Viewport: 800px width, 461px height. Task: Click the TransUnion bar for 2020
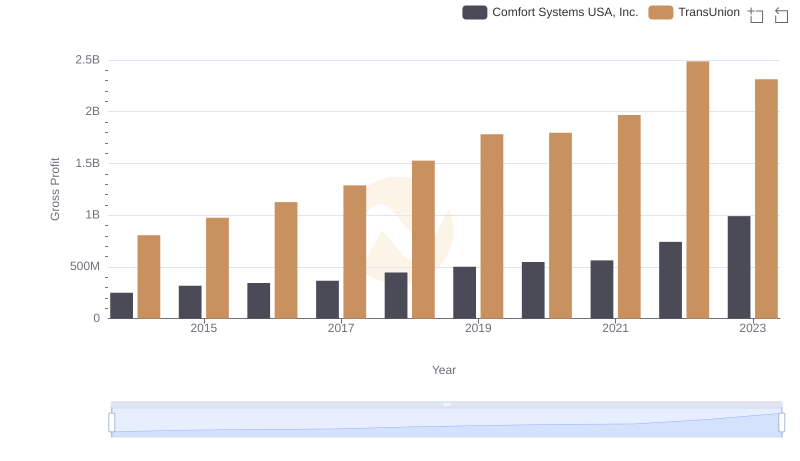pos(560,225)
